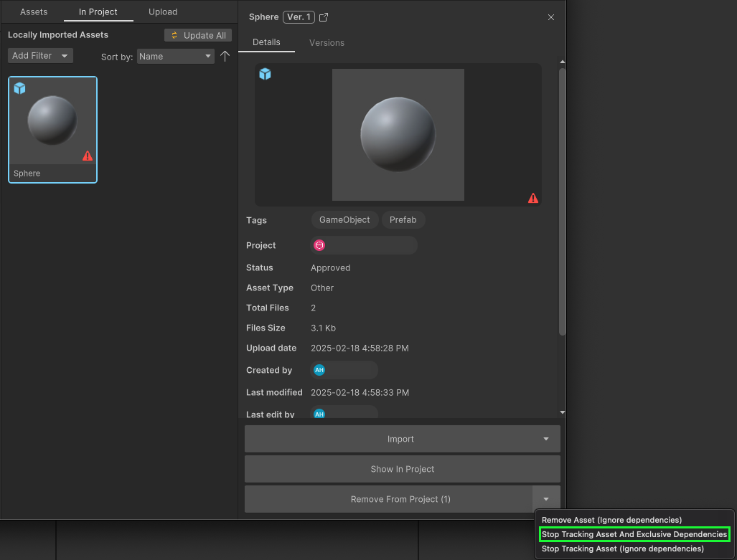Click the pink project icon chip

[x=319, y=245]
